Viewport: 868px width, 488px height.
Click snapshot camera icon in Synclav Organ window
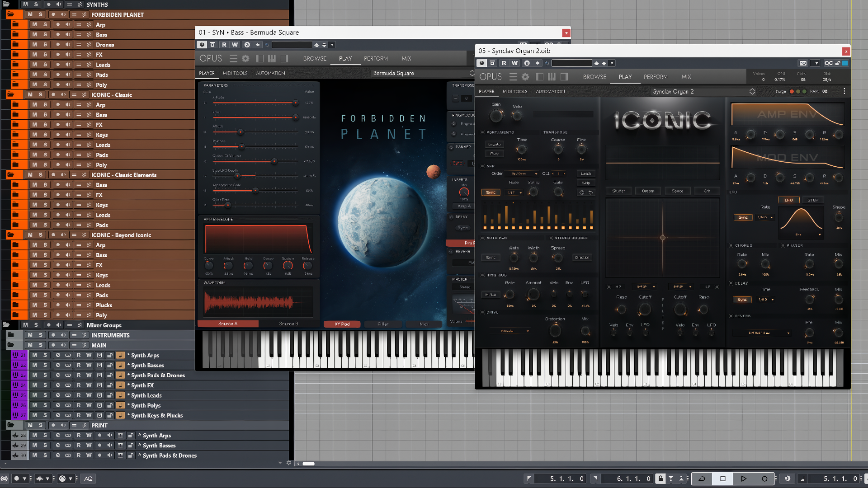(803, 63)
